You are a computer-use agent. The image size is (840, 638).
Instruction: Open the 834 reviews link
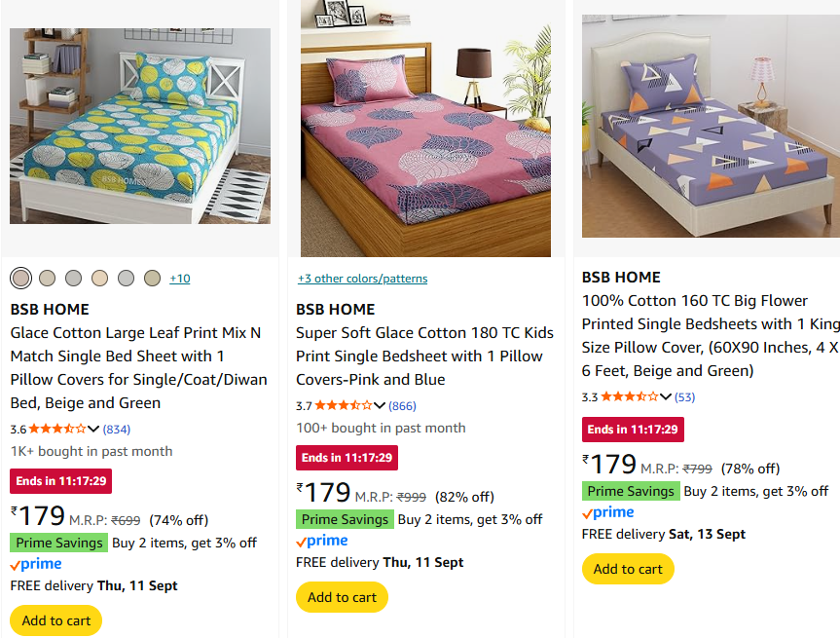[117, 429]
